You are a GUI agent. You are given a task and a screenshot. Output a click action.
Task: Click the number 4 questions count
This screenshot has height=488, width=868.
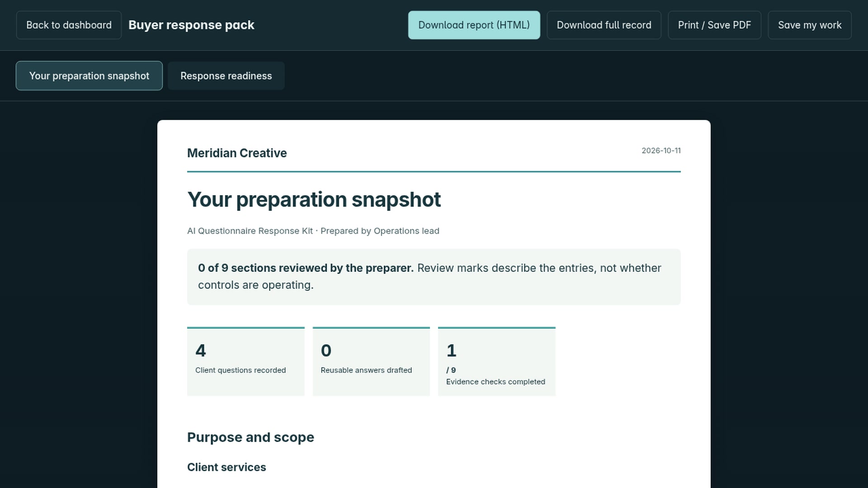(201, 351)
